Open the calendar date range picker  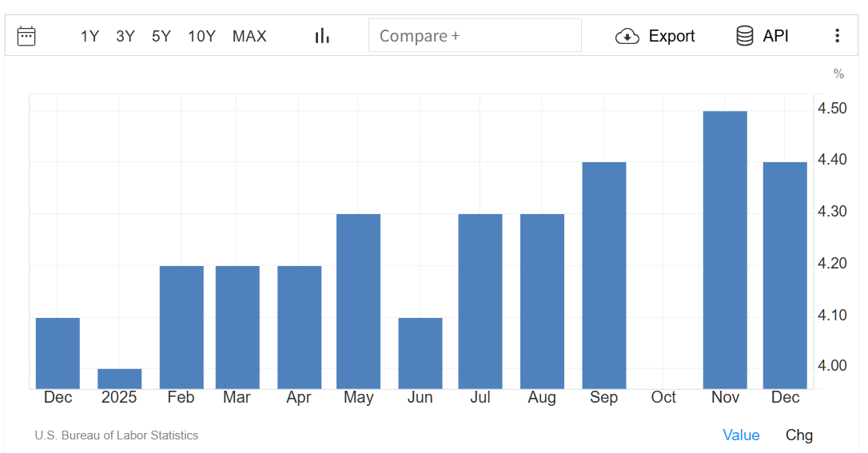coord(26,36)
